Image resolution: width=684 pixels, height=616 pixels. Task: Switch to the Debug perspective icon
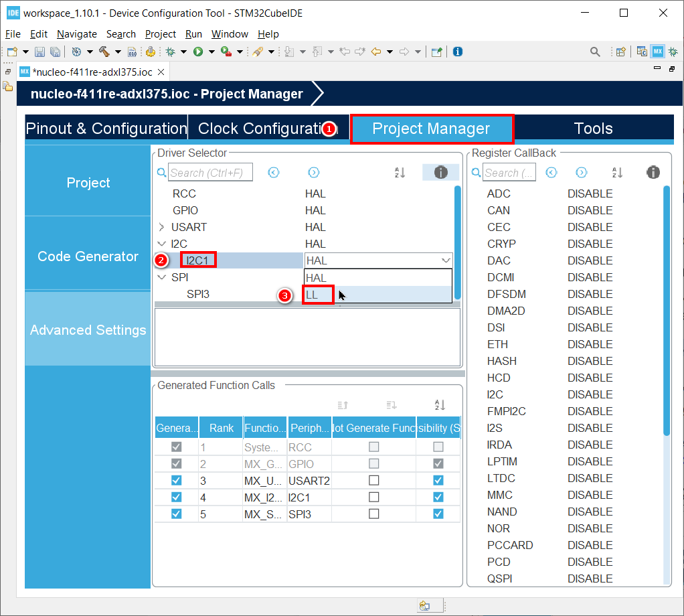(x=673, y=52)
